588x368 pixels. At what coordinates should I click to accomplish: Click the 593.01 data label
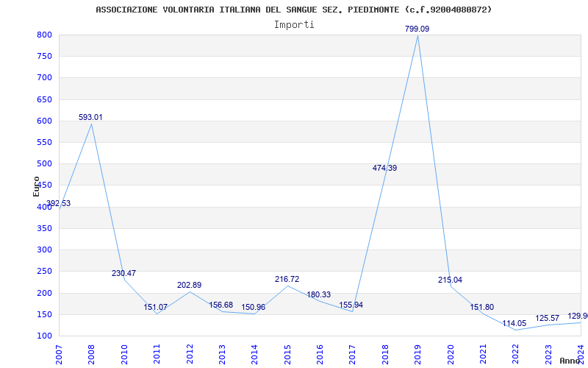(x=90, y=117)
